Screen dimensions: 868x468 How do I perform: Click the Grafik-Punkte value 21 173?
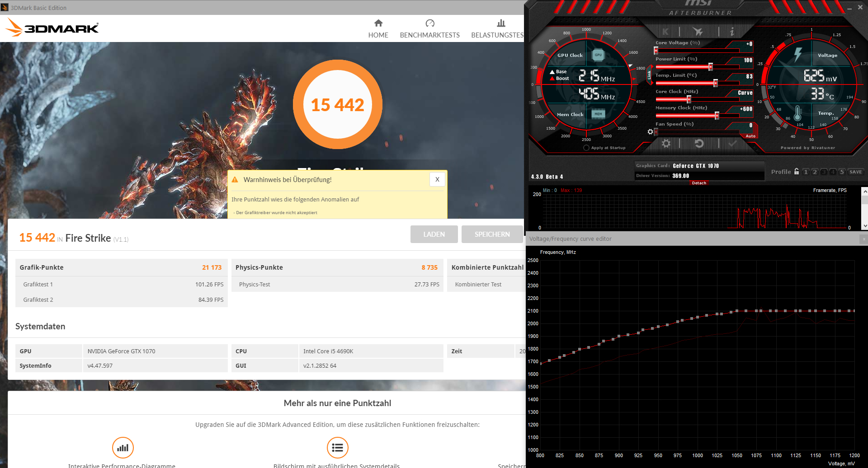coord(212,267)
